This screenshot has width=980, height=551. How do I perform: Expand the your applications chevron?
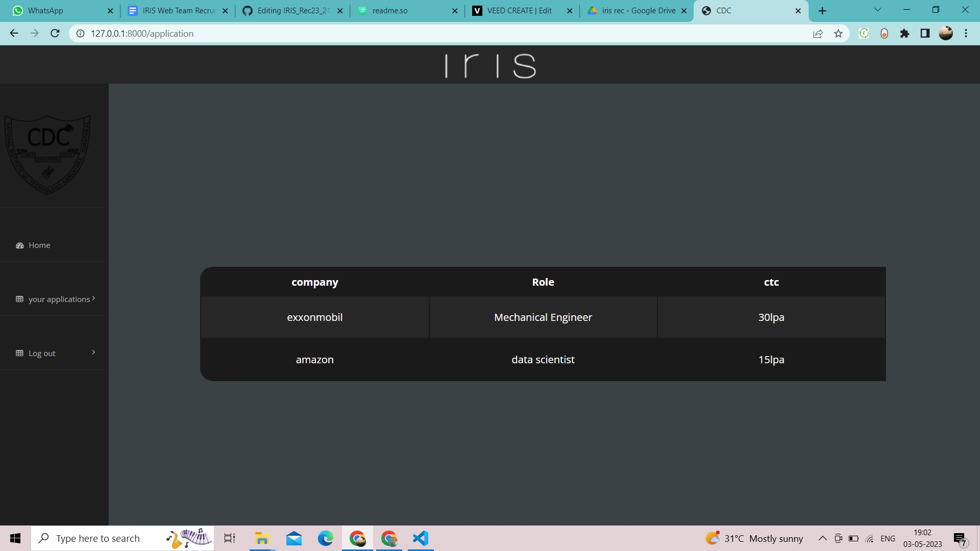[93, 298]
